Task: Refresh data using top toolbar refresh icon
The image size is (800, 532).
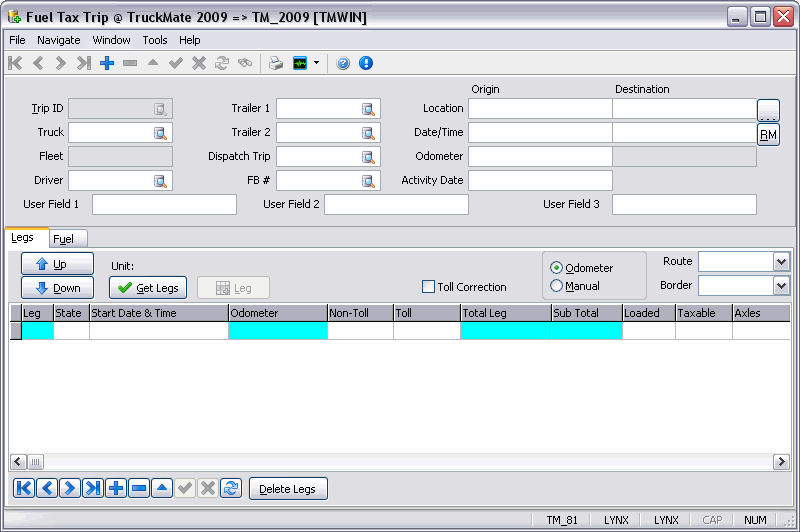Action: click(x=222, y=63)
